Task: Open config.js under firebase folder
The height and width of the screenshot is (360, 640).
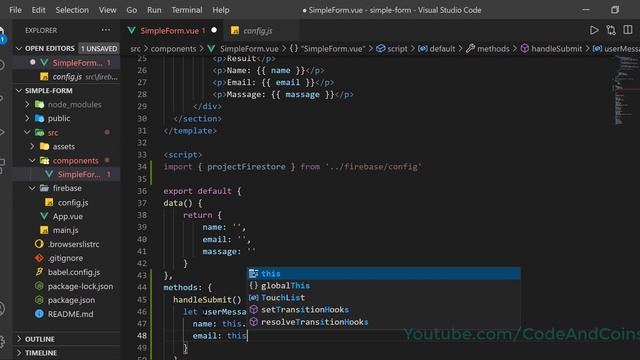Action: 67,202
